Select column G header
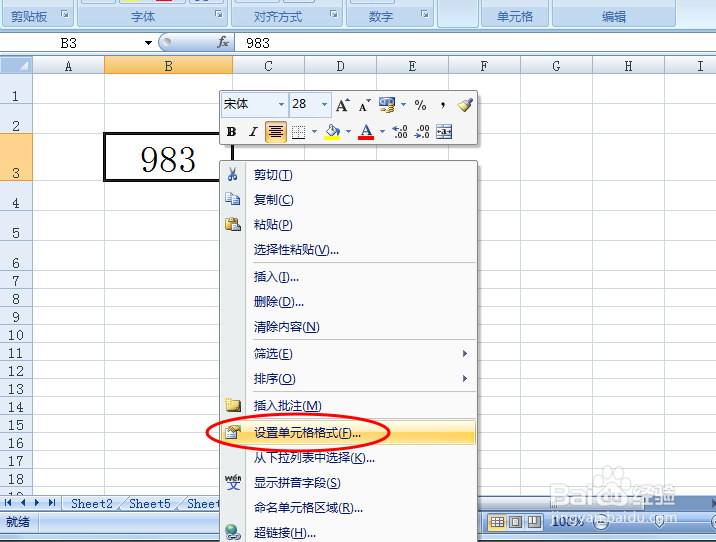716x542 pixels. pyautogui.click(x=556, y=66)
